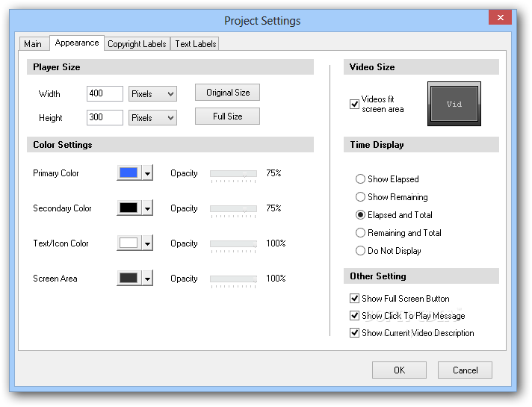Open the Copyright Labels tab
The width and height of the screenshot is (532, 407).
tap(137, 44)
